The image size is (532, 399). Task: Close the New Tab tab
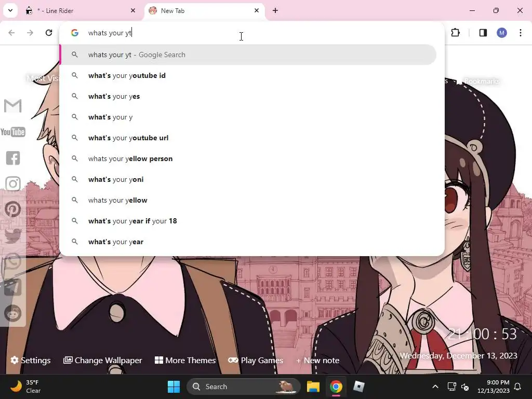[x=257, y=10]
